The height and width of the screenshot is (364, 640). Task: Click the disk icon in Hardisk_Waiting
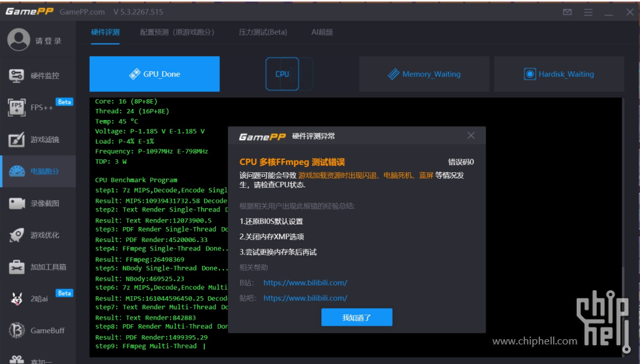tap(530, 74)
